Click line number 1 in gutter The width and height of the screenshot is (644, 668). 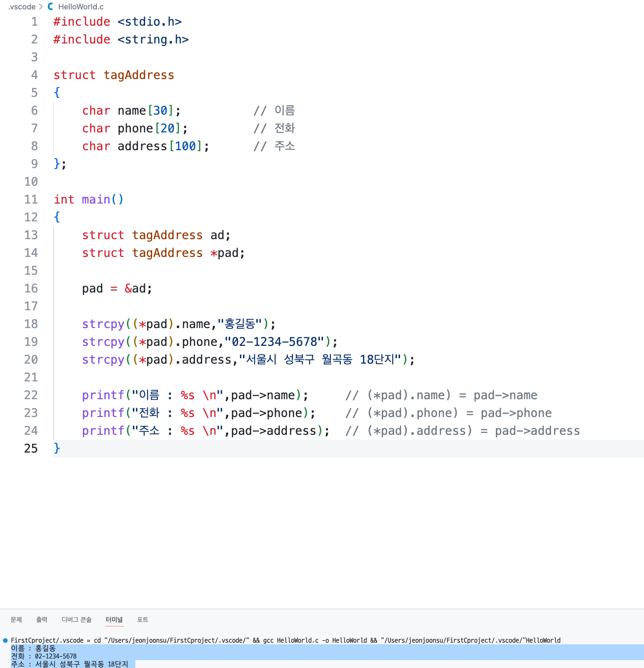[35, 22]
